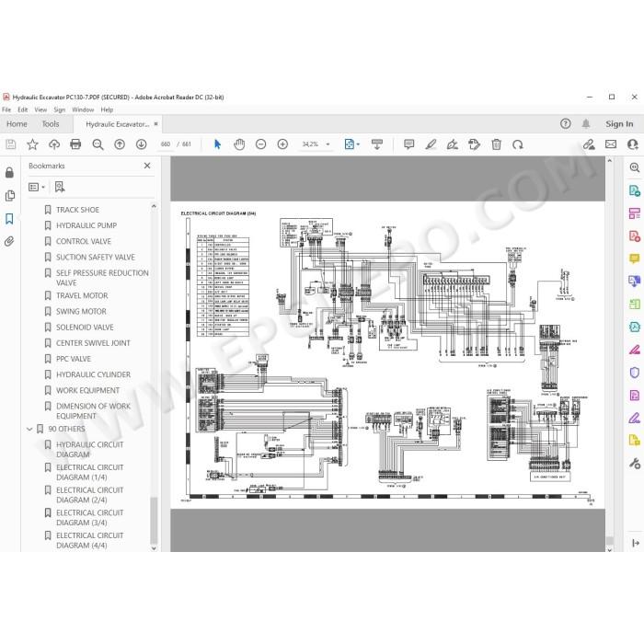Switch to the Tools tab
Image resolution: width=644 pixels, height=644 pixels.
[51, 124]
